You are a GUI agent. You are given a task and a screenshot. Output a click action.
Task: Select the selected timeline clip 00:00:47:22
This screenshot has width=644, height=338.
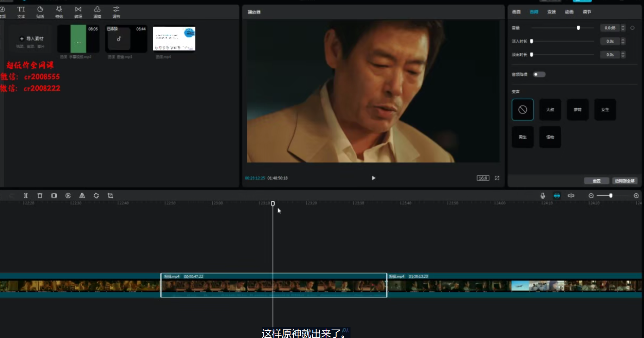(274, 285)
